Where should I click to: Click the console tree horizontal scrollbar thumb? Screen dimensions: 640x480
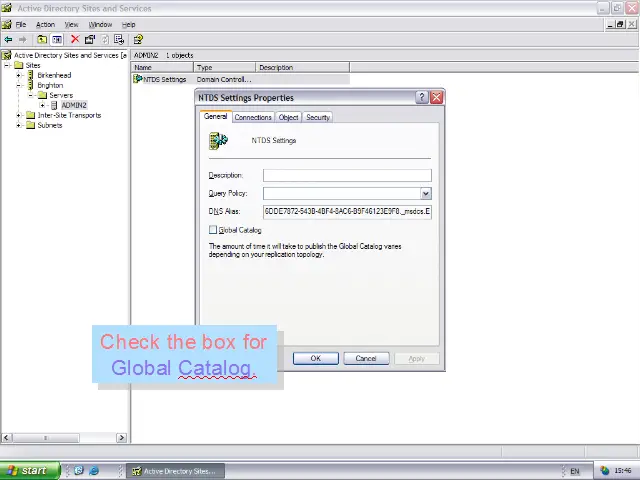(45, 438)
